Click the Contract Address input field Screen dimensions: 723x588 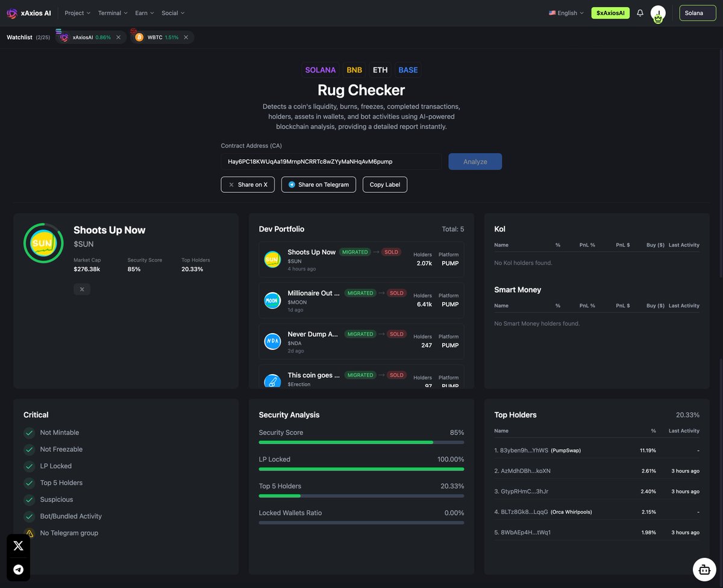point(331,161)
